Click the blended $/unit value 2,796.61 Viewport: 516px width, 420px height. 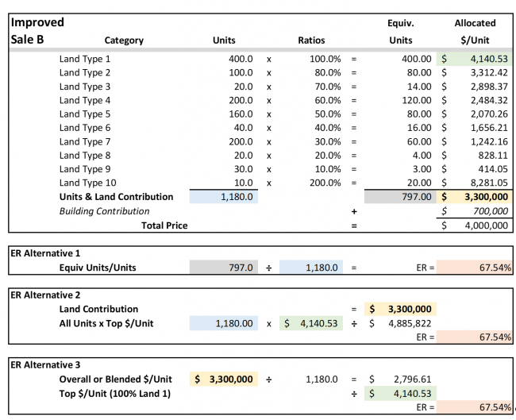413,380
